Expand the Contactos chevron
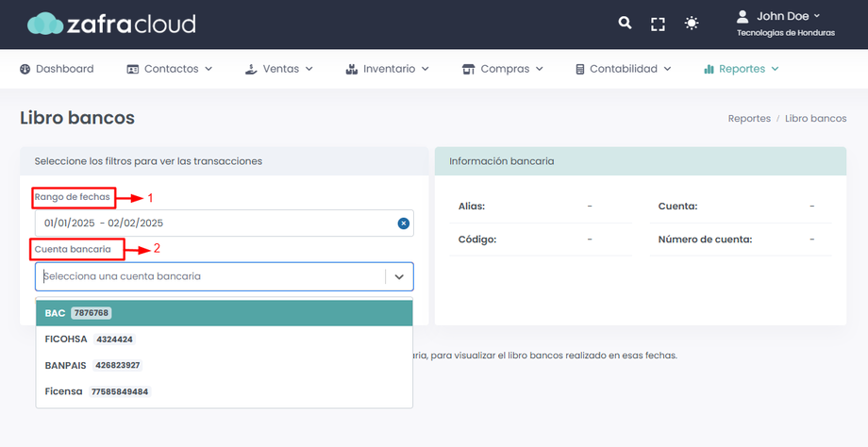 coord(209,69)
